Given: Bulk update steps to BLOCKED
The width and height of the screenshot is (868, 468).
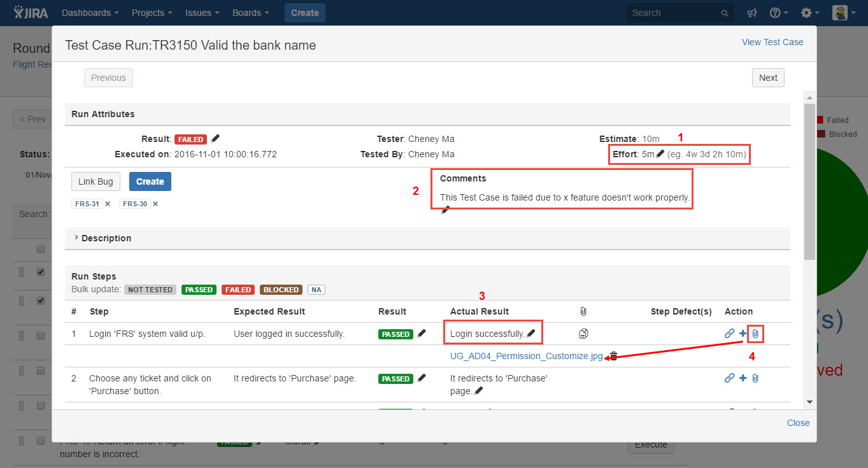Looking at the screenshot, I should click(x=281, y=290).
